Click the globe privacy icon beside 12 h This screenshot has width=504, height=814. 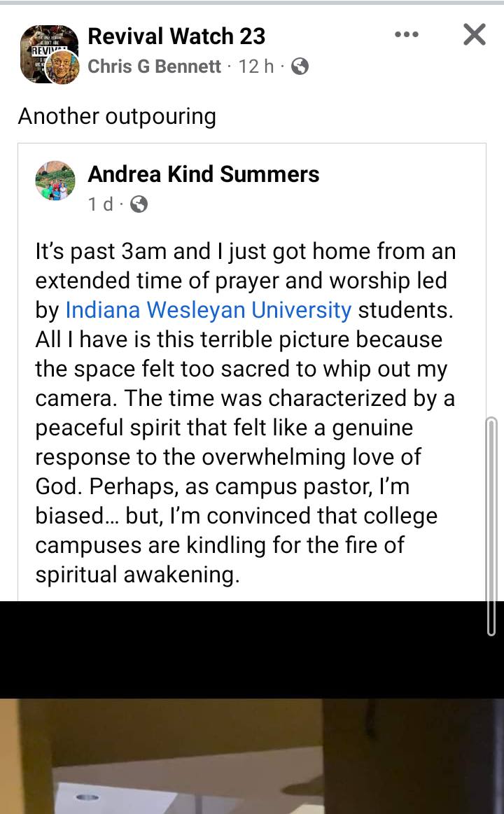(300, 66)
